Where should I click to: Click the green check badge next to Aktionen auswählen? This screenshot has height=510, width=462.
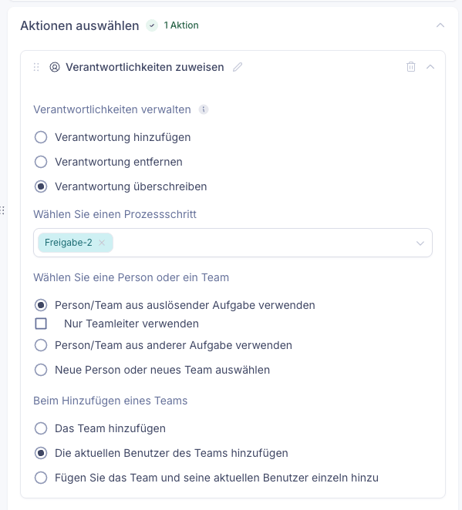(152, 25)
